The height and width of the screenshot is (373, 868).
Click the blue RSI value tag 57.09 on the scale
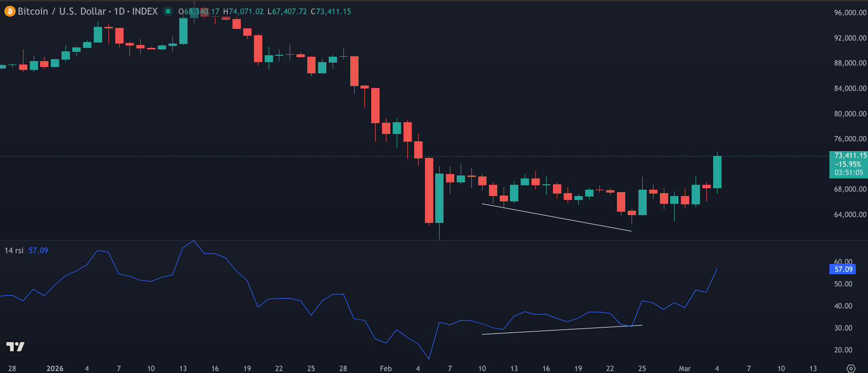click(x=843, y=269)
